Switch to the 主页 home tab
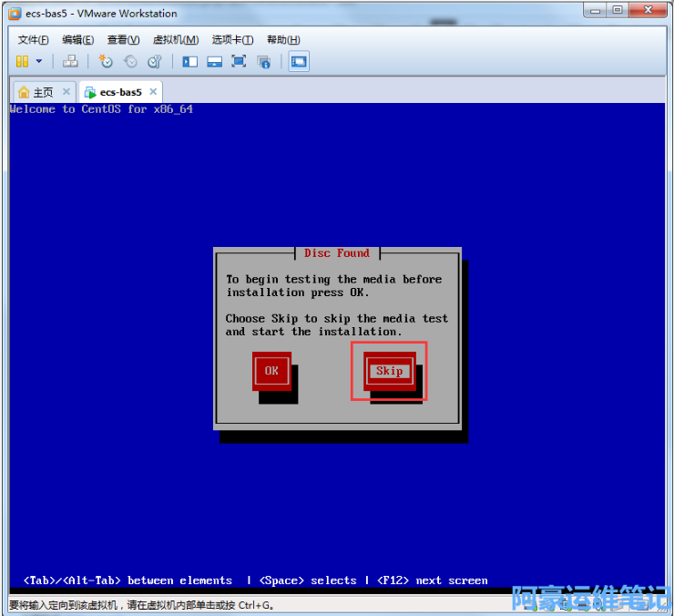This screenshot has width=674, height=616. click(x=36, y=92)
